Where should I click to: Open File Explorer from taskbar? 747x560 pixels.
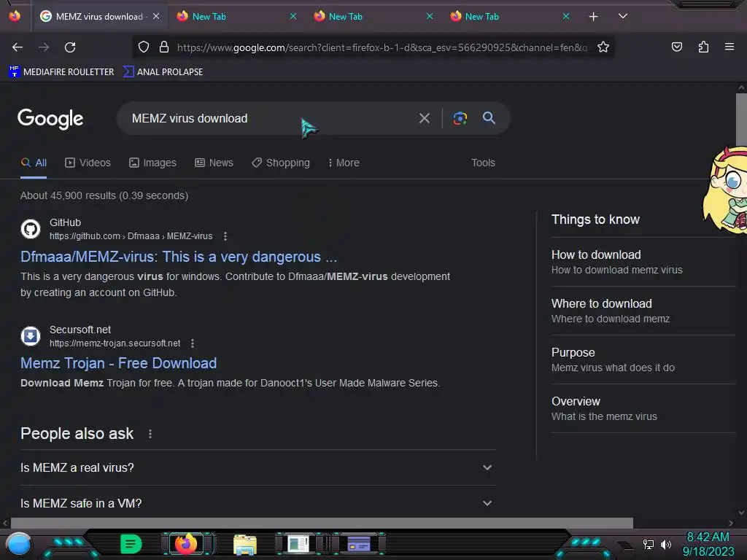click(245, 545)
